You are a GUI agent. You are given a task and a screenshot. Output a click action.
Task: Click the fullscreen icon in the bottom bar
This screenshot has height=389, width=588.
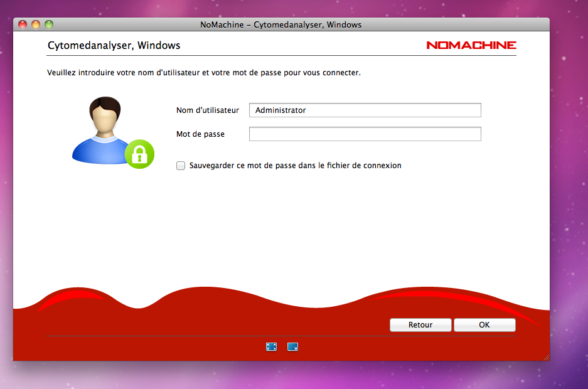point(271,347)
